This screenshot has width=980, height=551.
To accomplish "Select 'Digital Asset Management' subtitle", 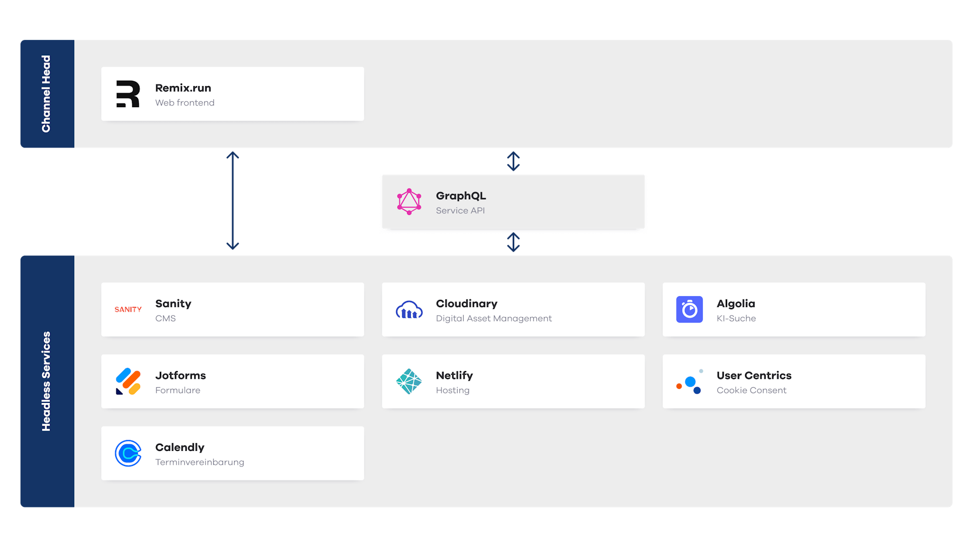I will point(494,318).
